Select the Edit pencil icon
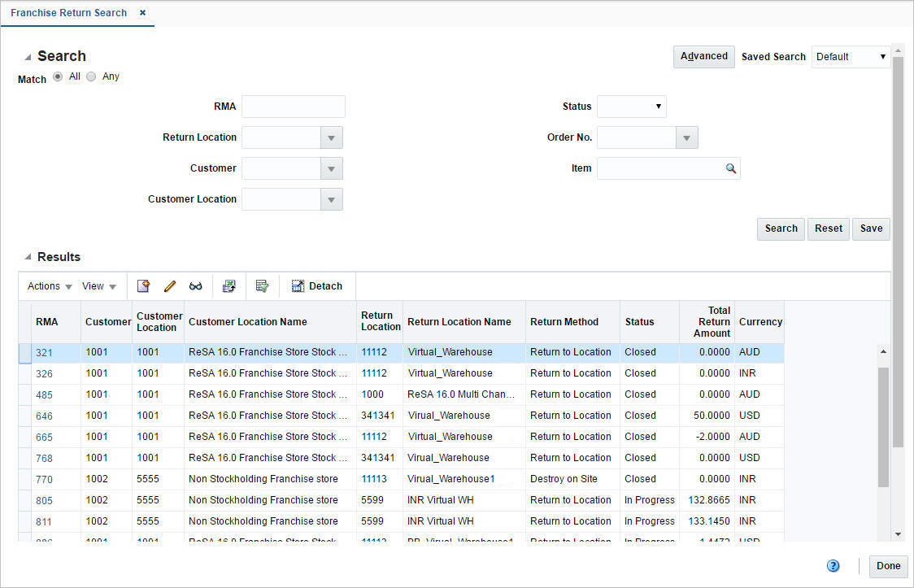This screenshot has height=588, width=914. tap(170, 285)
